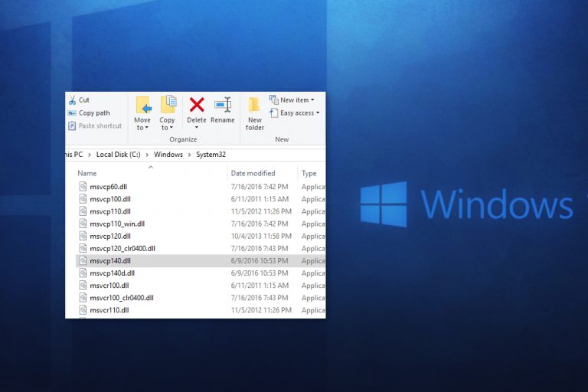
Task: Click the Paste shortcut label
Action: click(x=100, y=126)
